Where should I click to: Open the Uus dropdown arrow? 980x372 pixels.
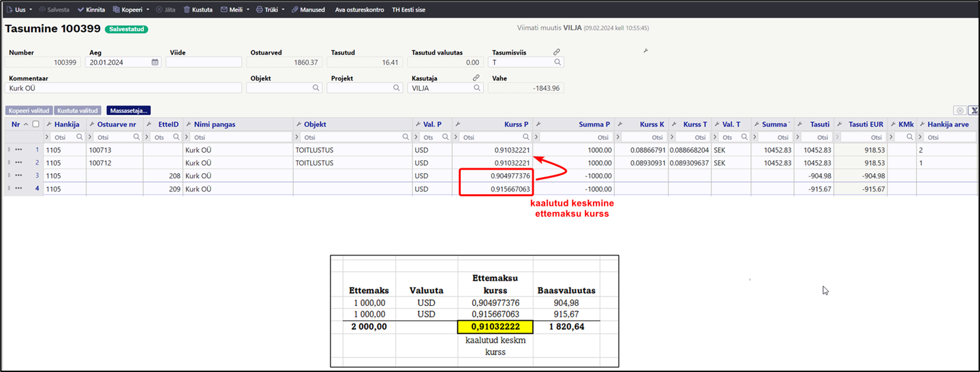click(x=31, y=10)
